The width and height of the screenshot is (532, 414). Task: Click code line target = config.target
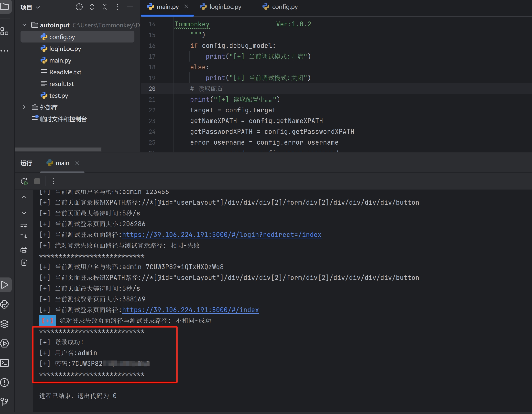[x=233, y=110]
